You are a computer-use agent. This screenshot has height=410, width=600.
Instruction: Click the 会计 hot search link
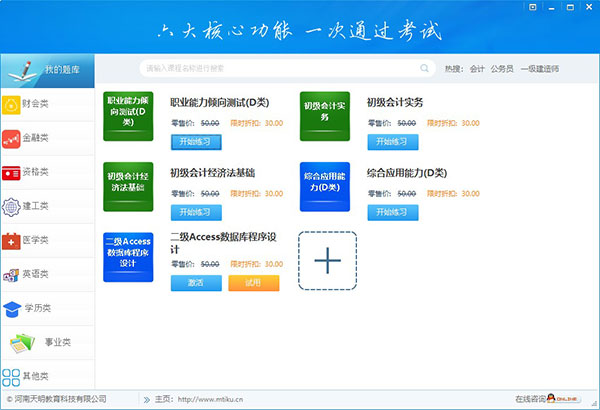pyautogui.click(x=478, y=69)
